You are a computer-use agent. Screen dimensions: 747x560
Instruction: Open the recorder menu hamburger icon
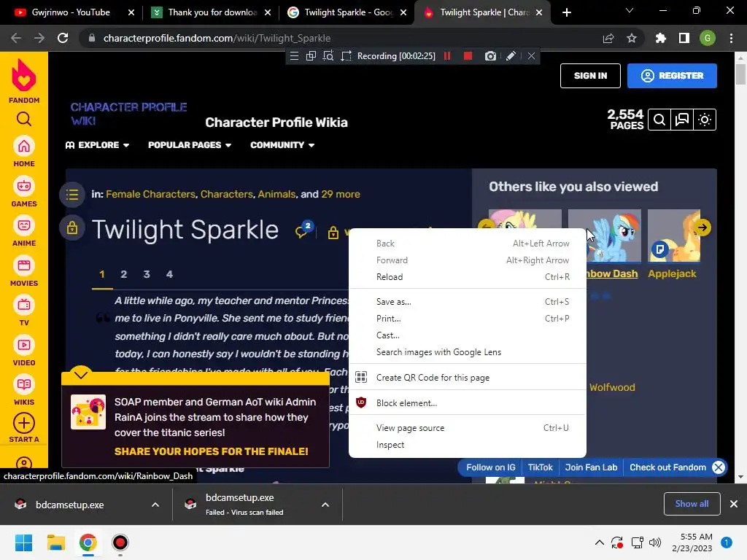[x=295, y=56]
